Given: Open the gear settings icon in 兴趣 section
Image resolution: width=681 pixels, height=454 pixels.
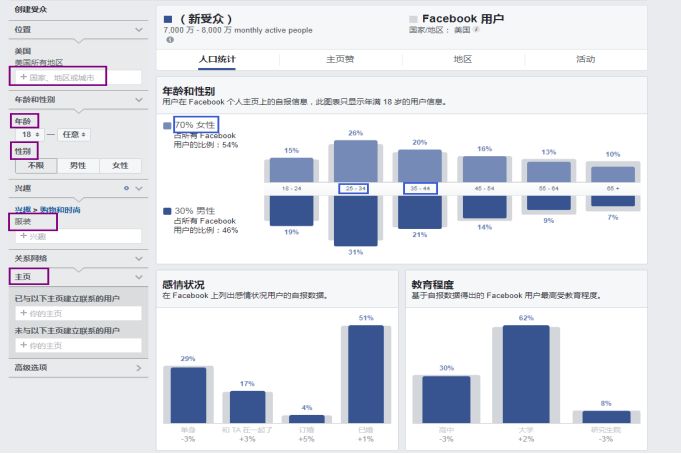Looking at the screenshot, I should [126, 188].
